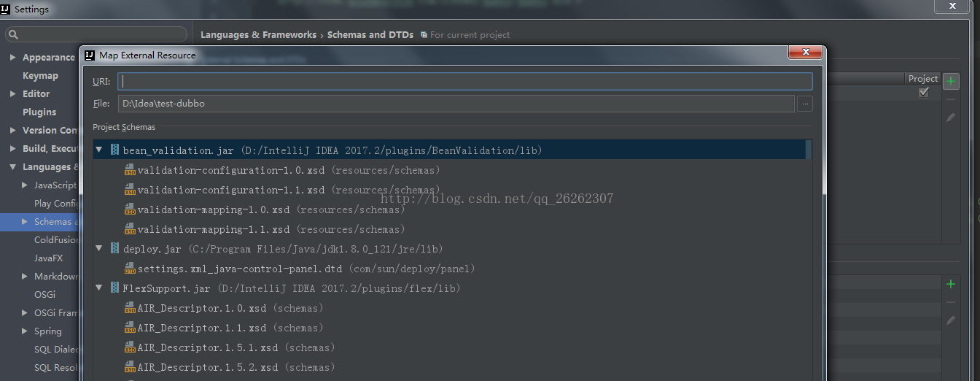
Task: Collapse the FlexSupport.jar node
Action: point(99,288)
